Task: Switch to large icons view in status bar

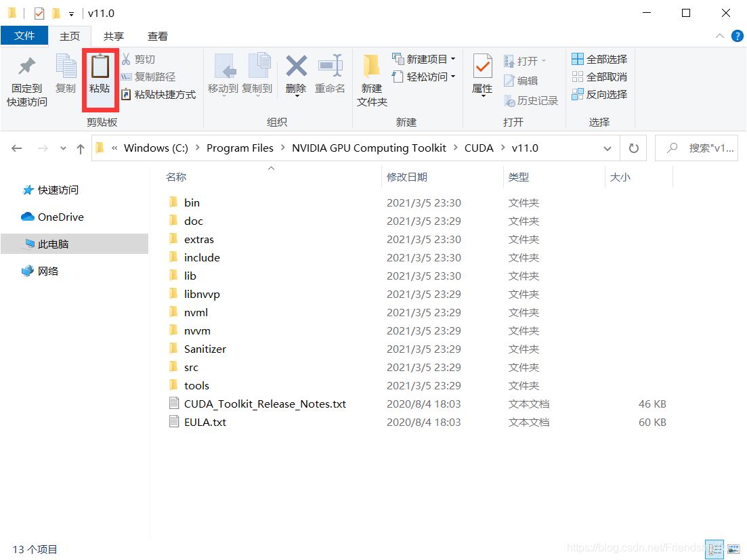Action: coord(733,549)
